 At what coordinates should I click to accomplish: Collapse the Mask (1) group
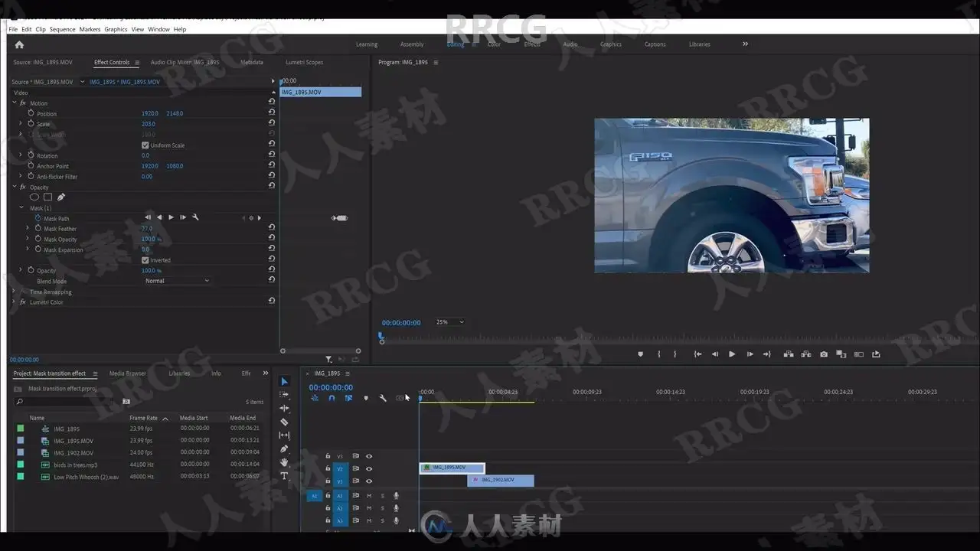pos(21,208)
